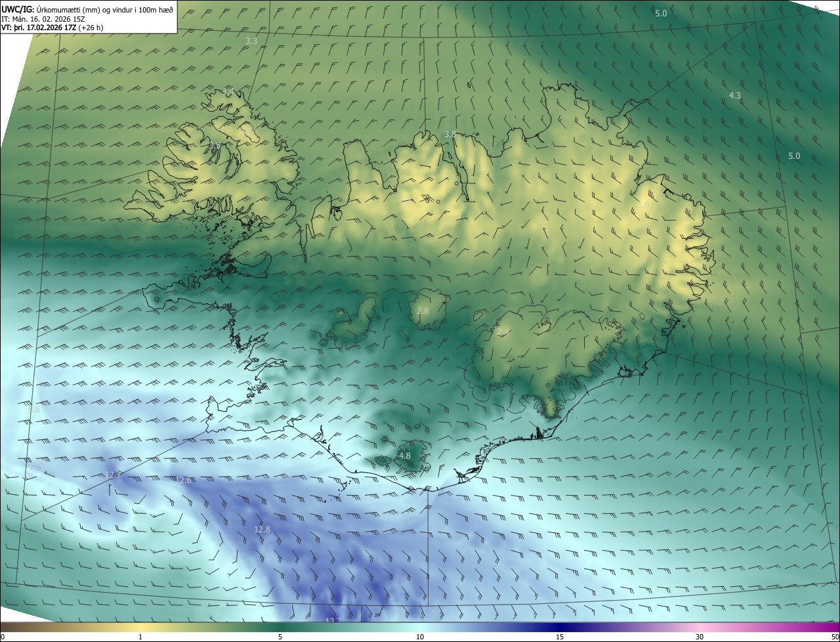Click the 5 tick on the color scale

[x=280, y=637]
